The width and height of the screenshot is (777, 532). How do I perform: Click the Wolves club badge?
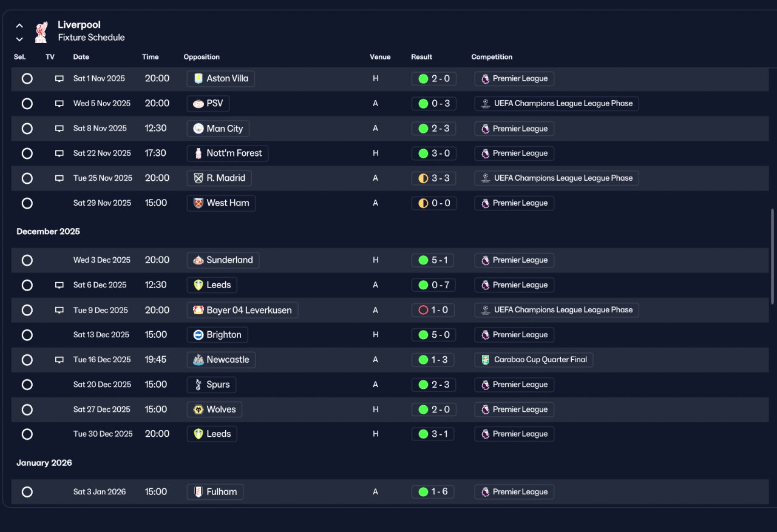[198, 409]
